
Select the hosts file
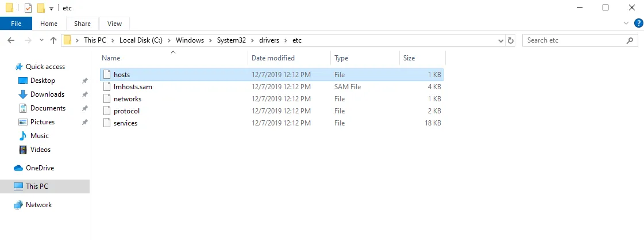272,74
